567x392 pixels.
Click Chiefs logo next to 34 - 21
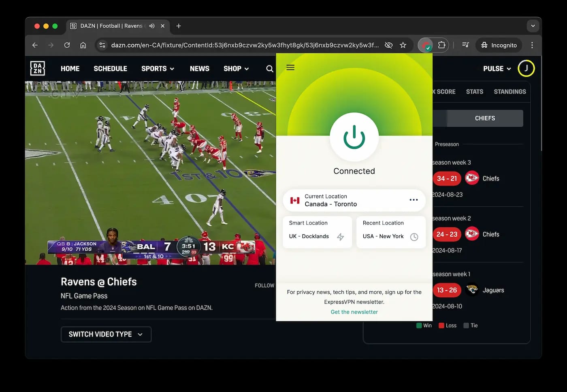472,178
